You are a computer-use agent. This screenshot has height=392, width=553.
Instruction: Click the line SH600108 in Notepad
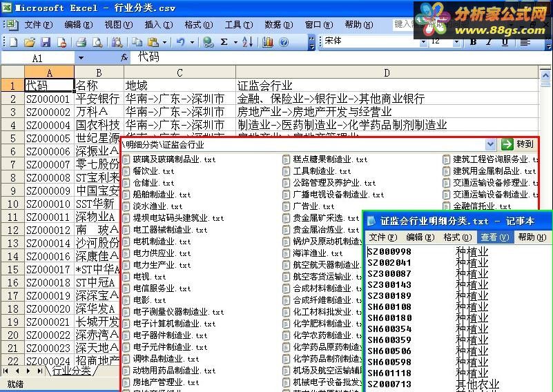pos(389,307)
